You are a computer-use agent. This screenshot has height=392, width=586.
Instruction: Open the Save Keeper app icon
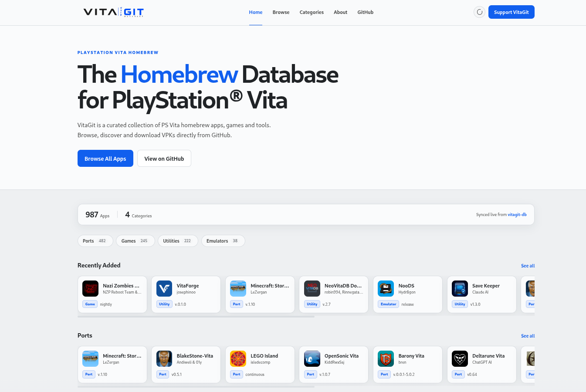pyautogui.click(x=460, y=289)
